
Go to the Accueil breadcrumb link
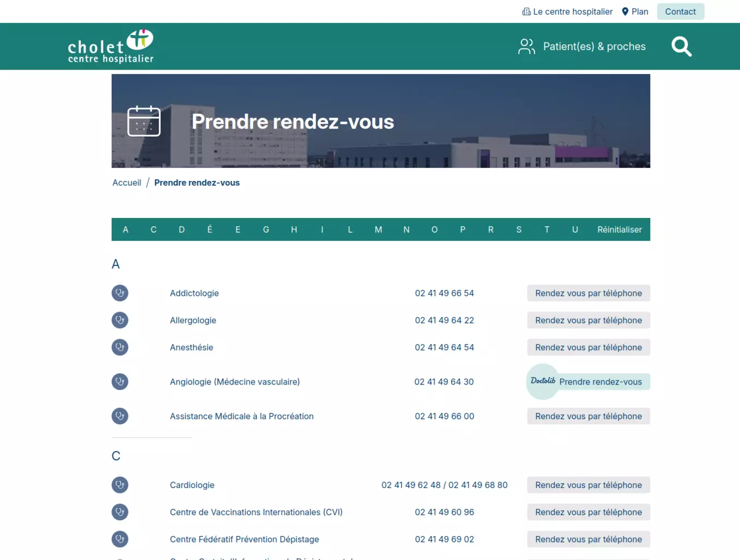point(126,182)
